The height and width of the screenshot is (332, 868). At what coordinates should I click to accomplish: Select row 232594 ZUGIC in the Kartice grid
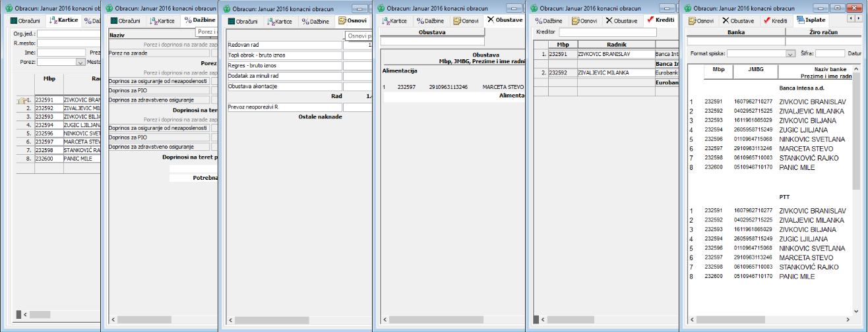pyautogui.click(x=58, y=124)
